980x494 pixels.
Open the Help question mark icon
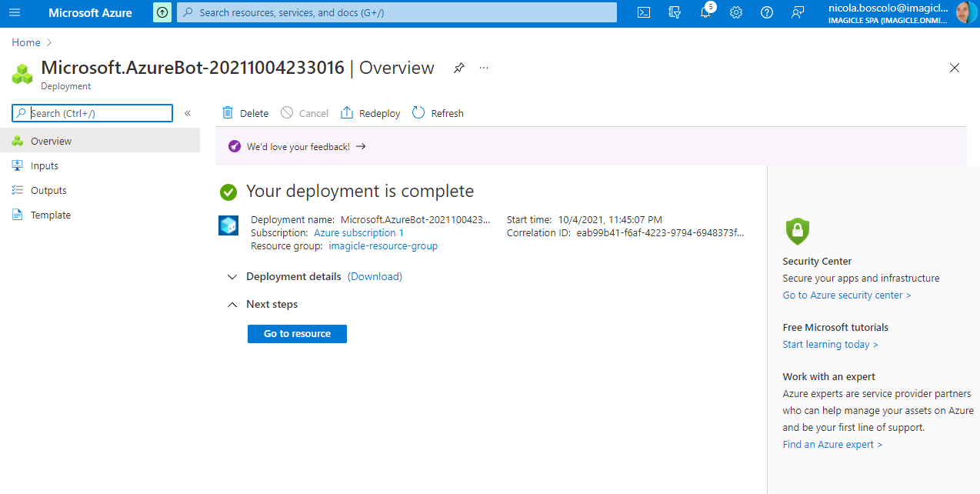point(767,12)
